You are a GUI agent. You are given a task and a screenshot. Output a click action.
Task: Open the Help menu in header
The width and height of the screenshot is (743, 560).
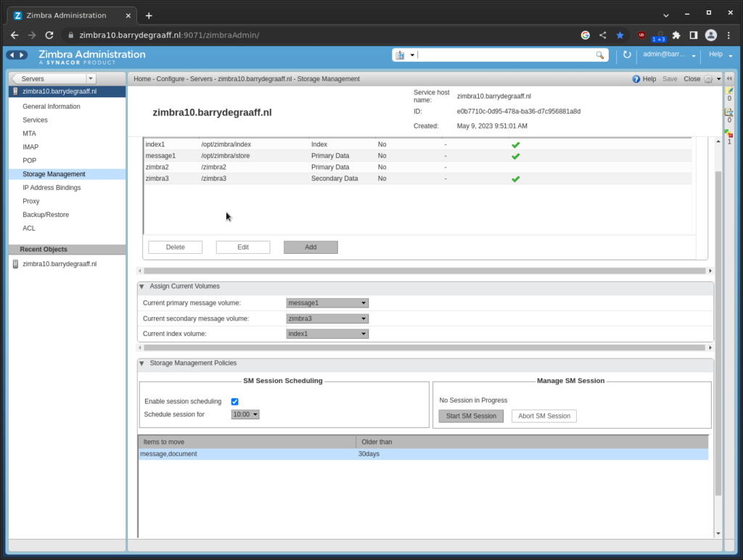coord(721,54)
